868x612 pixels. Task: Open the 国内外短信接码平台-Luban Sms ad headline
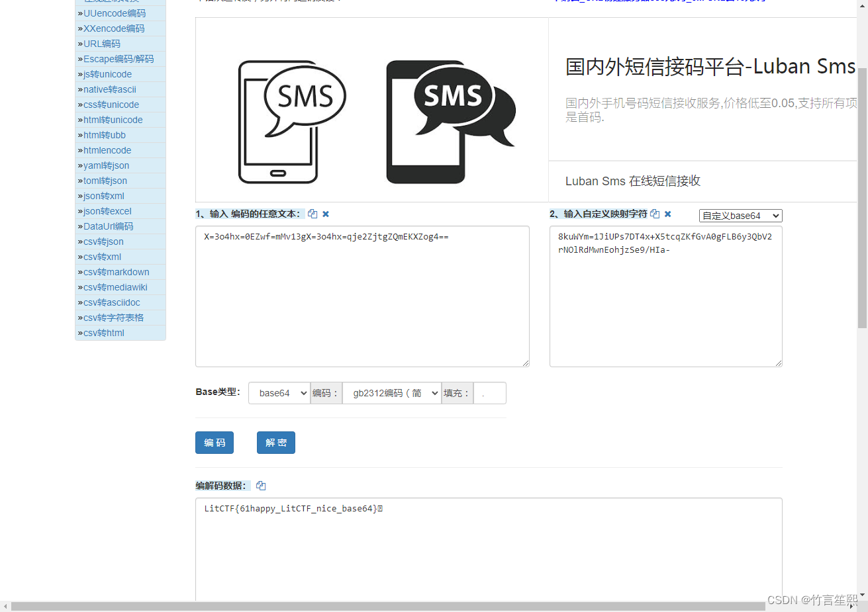[710, 66]
